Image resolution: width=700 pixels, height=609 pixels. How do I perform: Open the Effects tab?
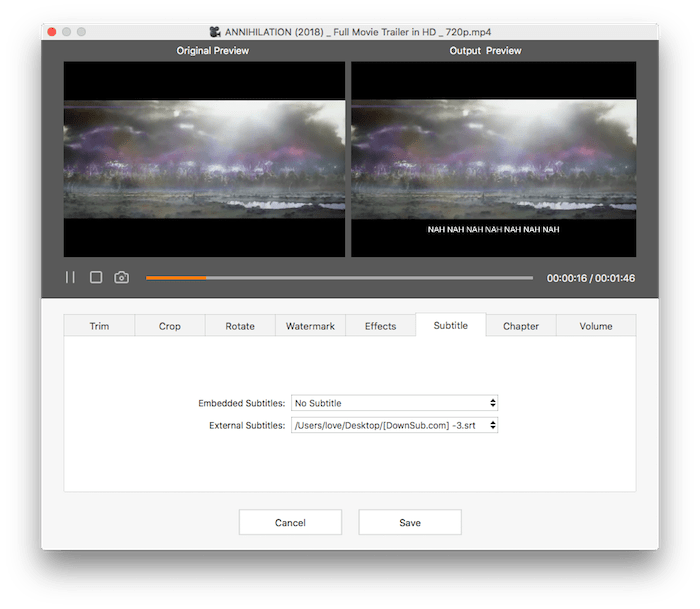pyautogui.click(x=380, y=325)
